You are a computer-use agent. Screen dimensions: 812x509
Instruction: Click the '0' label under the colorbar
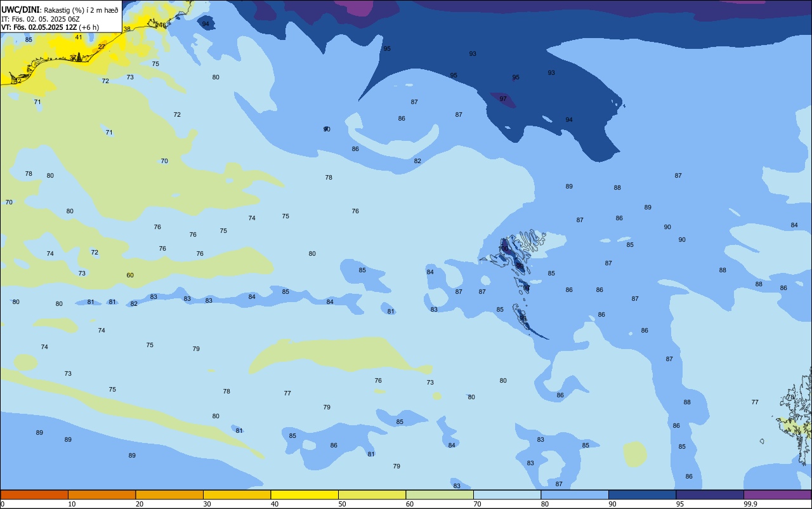coord(3,504)
